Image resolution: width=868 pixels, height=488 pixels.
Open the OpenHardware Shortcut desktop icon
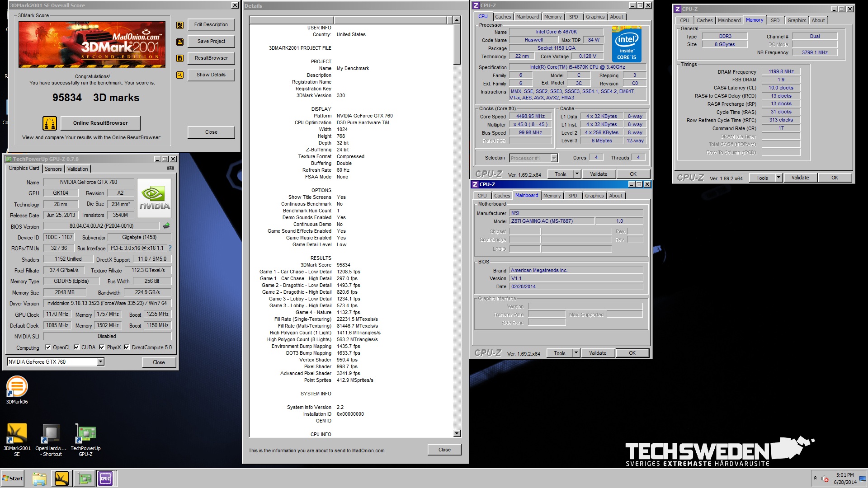click(x=51, y=440)
